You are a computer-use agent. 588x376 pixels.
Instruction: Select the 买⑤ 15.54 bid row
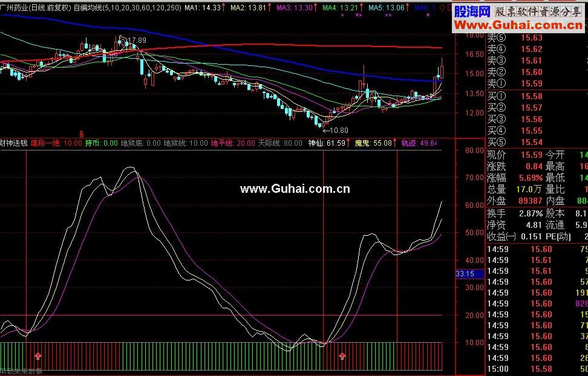[537, 142]
